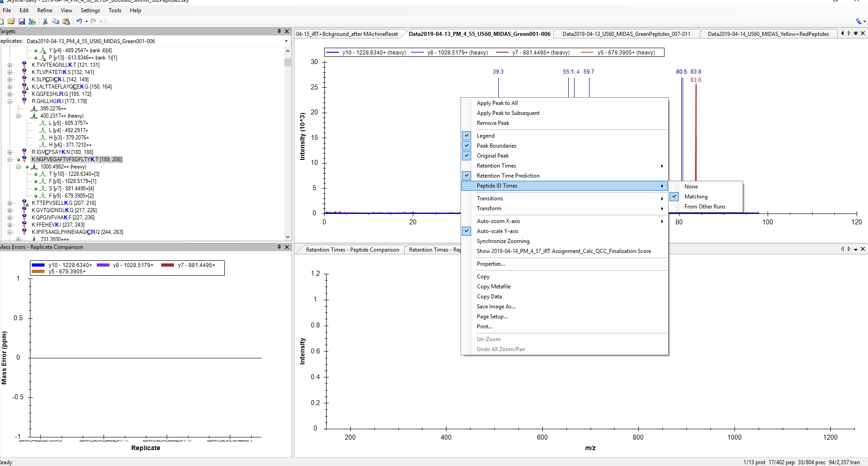868x466 pixels.
Task: Select From Other Runs in submenu
Action: [704, 207]
